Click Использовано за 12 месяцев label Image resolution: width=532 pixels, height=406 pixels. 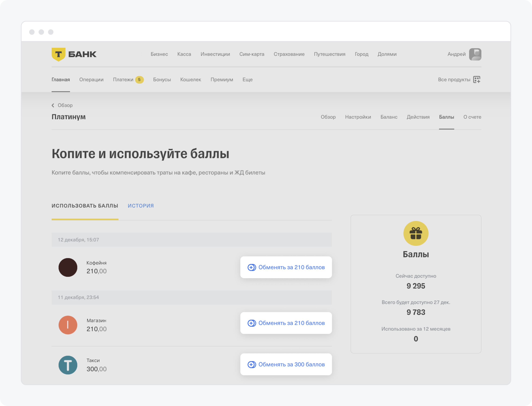(x=416, y=329)
